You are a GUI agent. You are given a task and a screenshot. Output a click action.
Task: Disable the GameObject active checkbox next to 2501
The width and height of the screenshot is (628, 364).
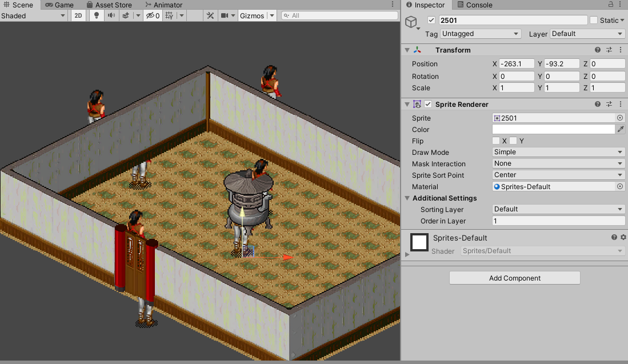(431, 20)
